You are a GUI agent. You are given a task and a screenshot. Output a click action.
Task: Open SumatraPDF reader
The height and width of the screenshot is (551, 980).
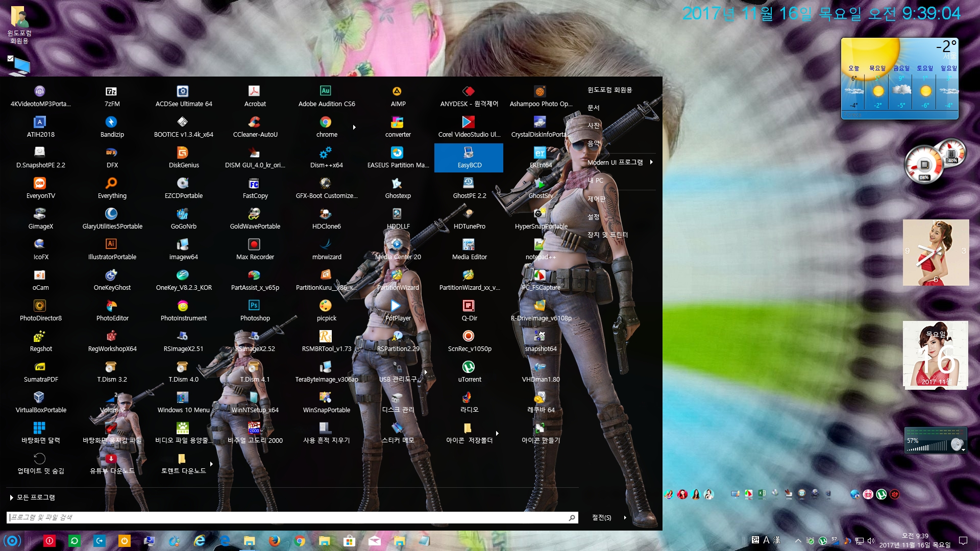click(40, 372)
